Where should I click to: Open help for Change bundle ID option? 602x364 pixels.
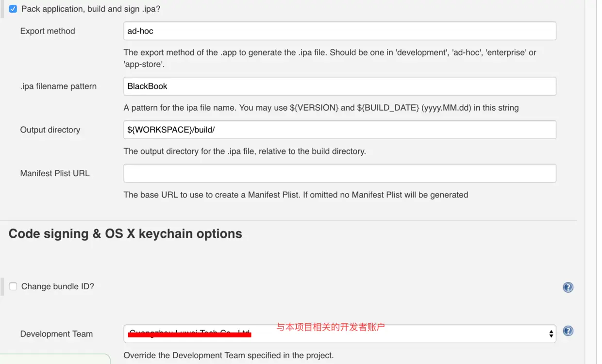[568, 287]
